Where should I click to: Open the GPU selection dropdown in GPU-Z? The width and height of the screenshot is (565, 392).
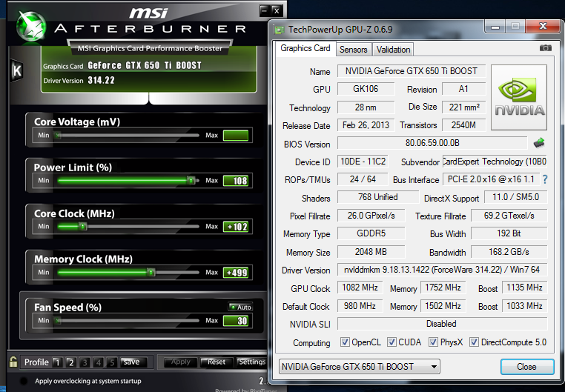(360, 367)
